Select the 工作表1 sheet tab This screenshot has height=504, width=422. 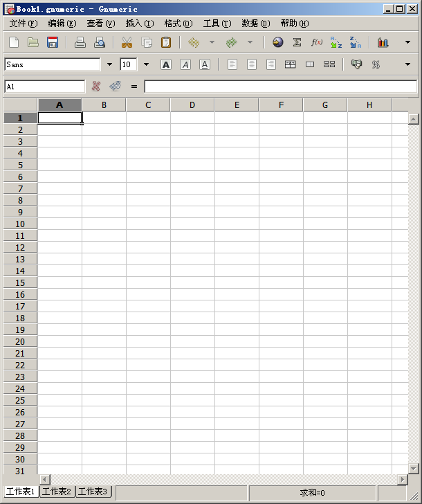click(x=21, y=492)
